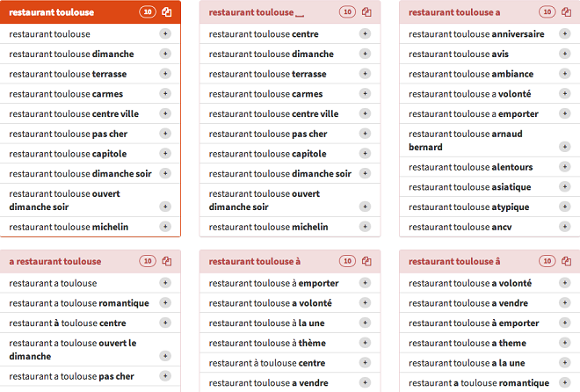Click keyword text 'restaurant a toulouse ouvert le dimanche'
The image size is (580, 392).
72,350
